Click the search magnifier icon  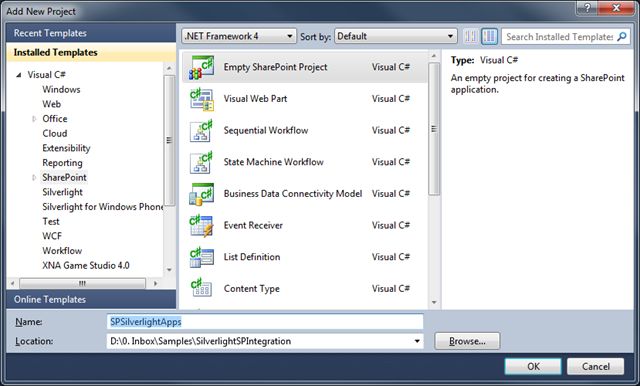point(622,37)
